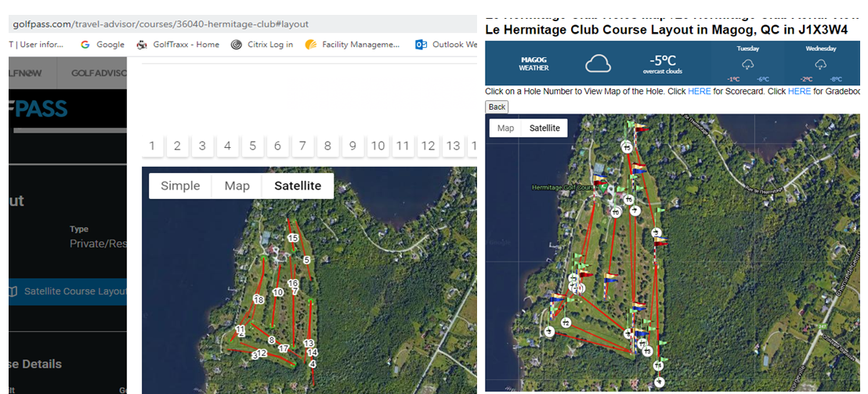This screenshot has height=394, width=868.
Task: Select hole 11 button
Action: click(x=403, y=146)
